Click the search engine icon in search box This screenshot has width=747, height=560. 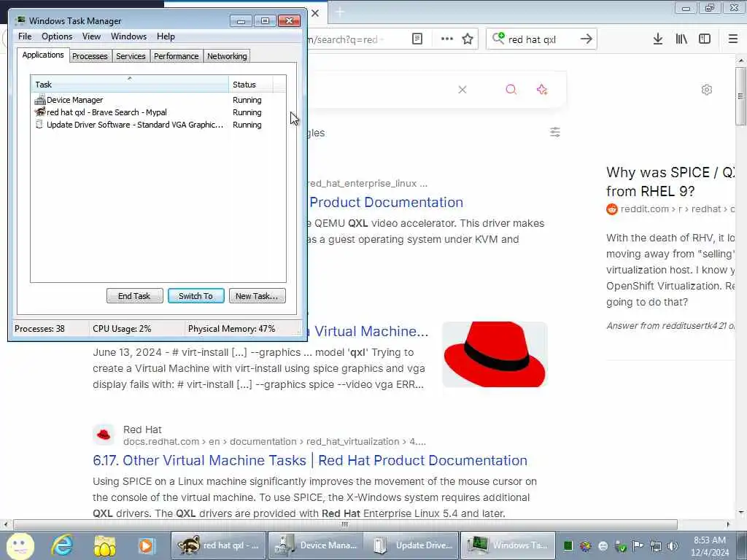(x=498, y=38)
